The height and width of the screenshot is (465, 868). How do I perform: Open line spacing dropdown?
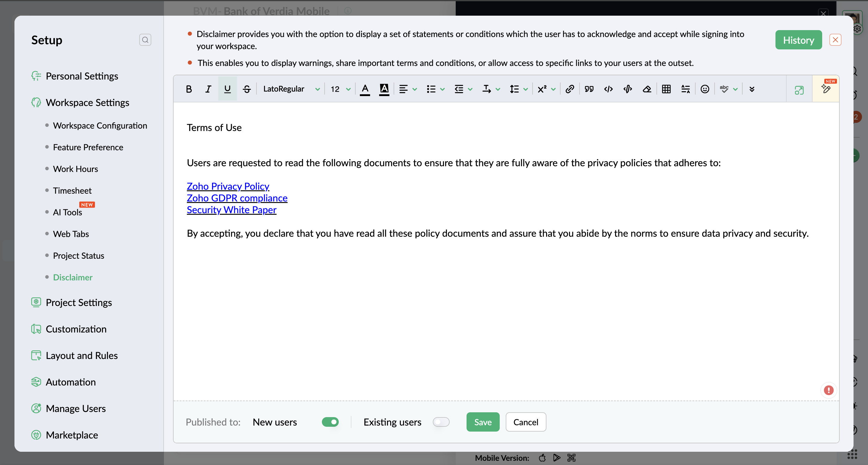(519, 89)
